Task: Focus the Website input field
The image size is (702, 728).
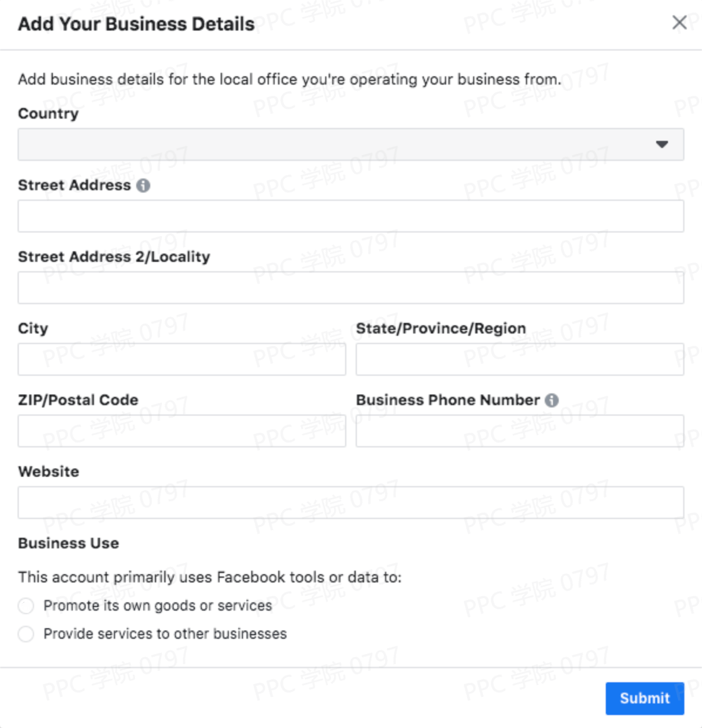Action: 350,503
